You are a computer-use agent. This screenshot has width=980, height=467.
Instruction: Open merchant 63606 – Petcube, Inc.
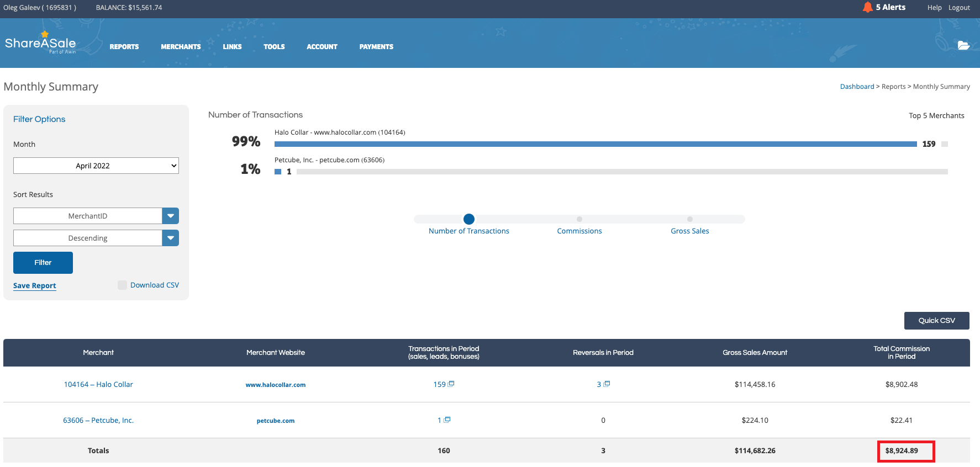click(x=98, y=420)
